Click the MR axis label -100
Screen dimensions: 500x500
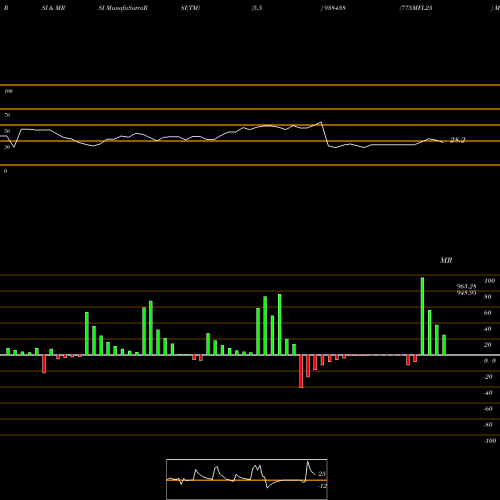(490, 441)
